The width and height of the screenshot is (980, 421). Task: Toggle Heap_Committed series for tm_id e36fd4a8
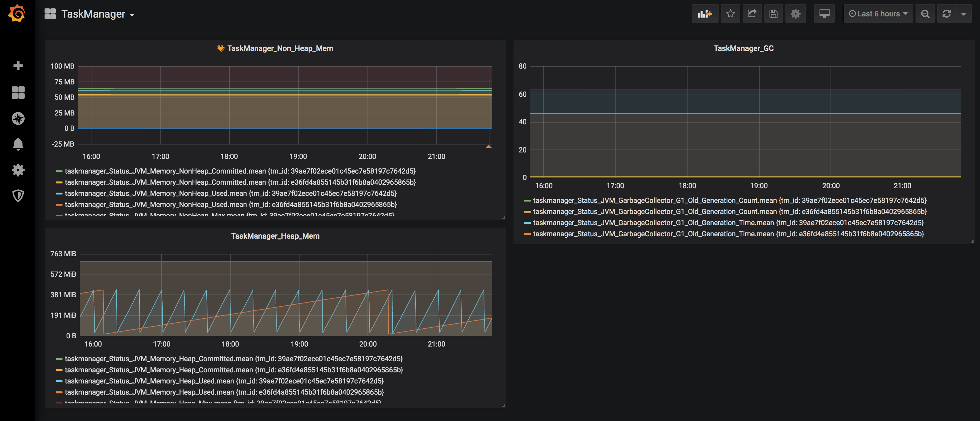click(234, 370)
